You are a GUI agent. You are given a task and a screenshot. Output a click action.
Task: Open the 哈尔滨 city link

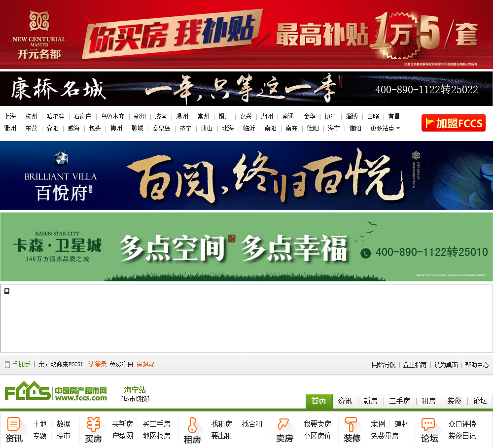55,117
